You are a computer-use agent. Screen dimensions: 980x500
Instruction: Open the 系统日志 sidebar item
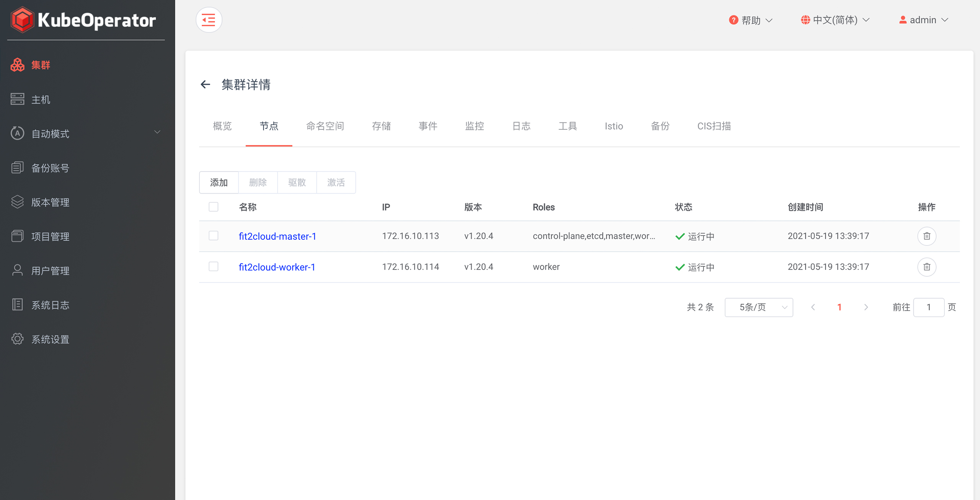coord(87,305)
